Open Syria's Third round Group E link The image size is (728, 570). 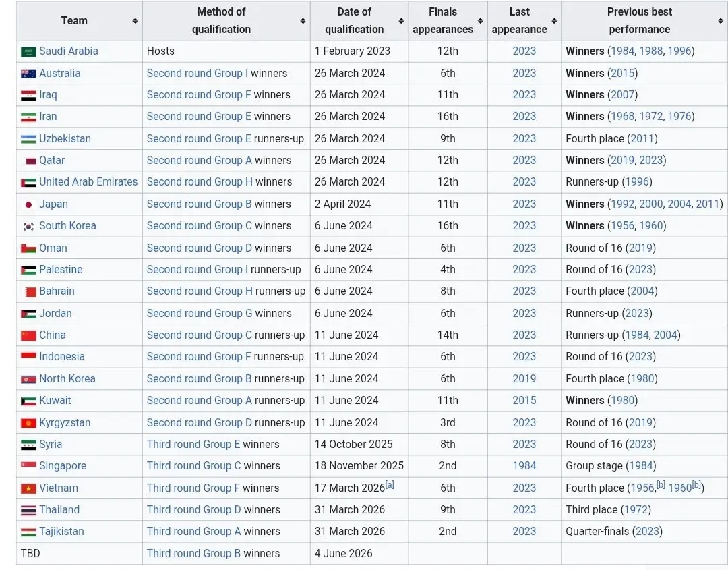193,445
